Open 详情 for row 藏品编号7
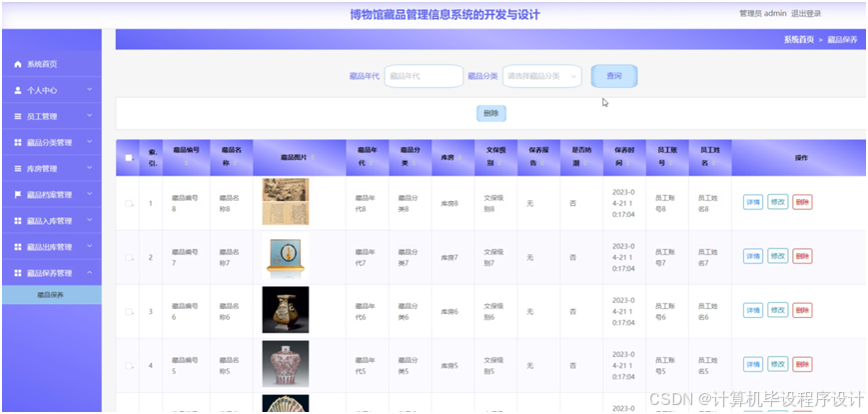 [x=753, y=256]
